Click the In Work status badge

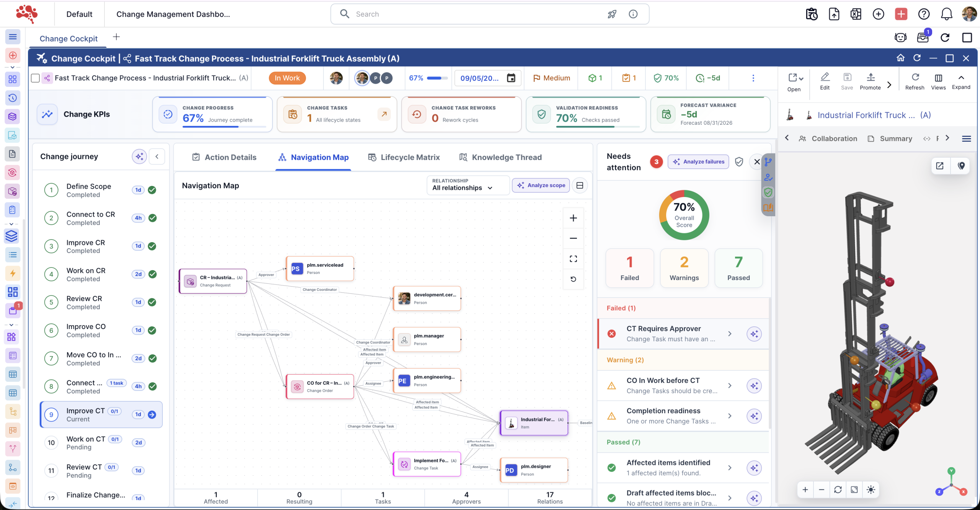(287, 78)
